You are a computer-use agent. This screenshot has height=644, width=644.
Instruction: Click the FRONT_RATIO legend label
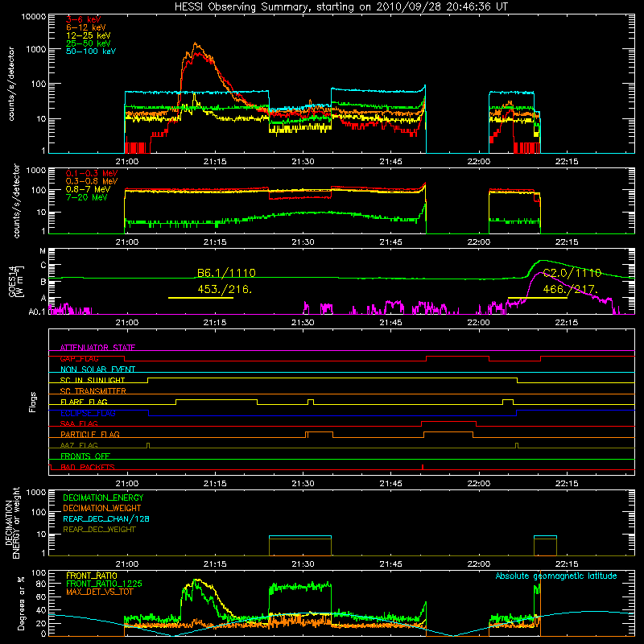pyautogui.click(x=92, y=576)
